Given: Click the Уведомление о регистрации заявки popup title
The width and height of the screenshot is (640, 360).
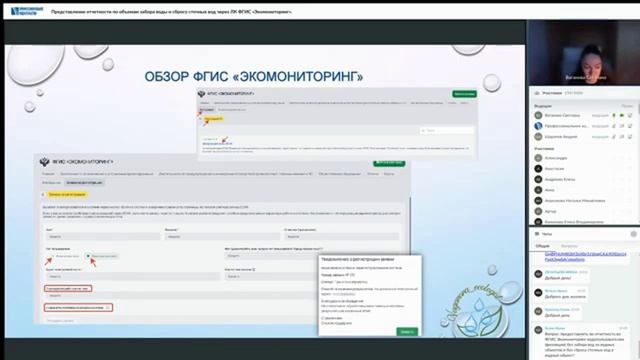Looking at the screenshot, I should (x=358, y=260).
